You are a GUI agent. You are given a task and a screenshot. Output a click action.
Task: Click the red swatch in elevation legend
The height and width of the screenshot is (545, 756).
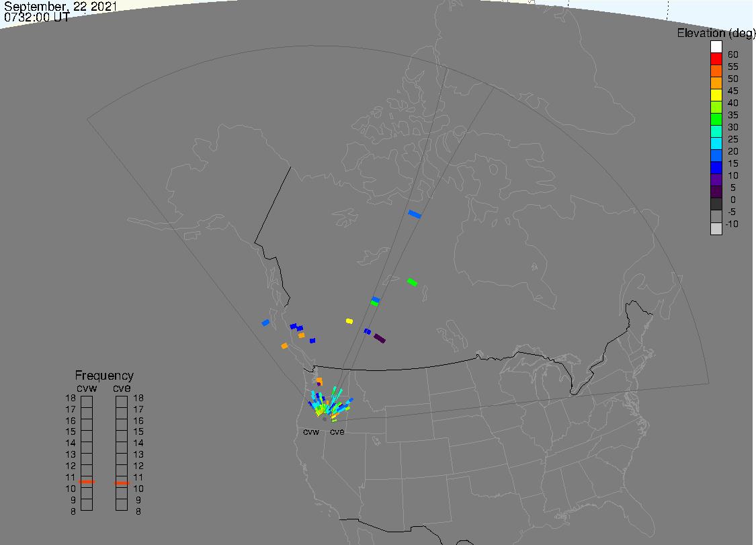point(716,59)
